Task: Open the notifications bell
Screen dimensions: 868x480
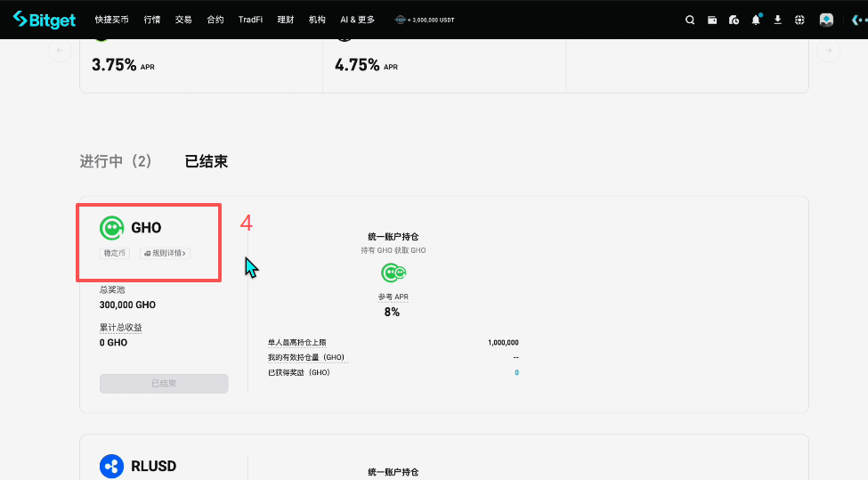Action: point(756,20)
